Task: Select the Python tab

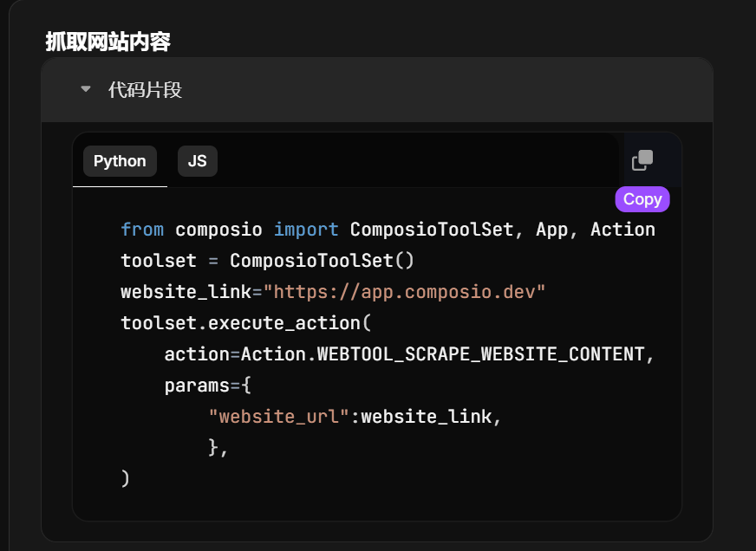Action: point(119,160)
